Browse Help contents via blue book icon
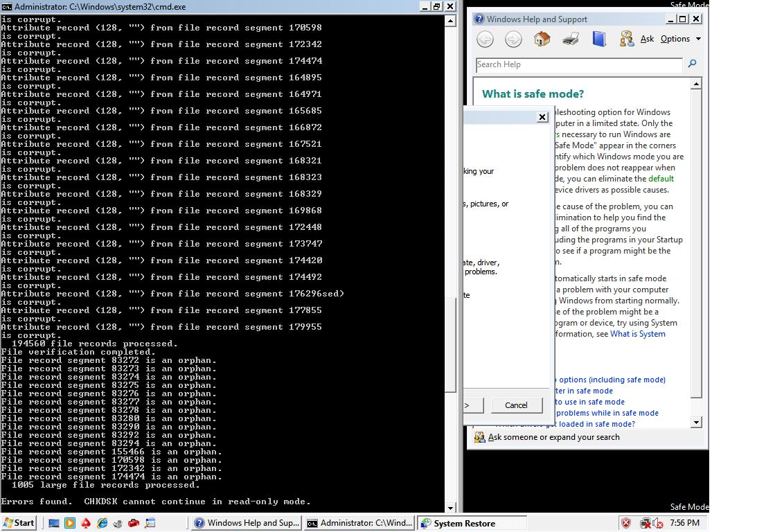 click(x=598, y=39)
